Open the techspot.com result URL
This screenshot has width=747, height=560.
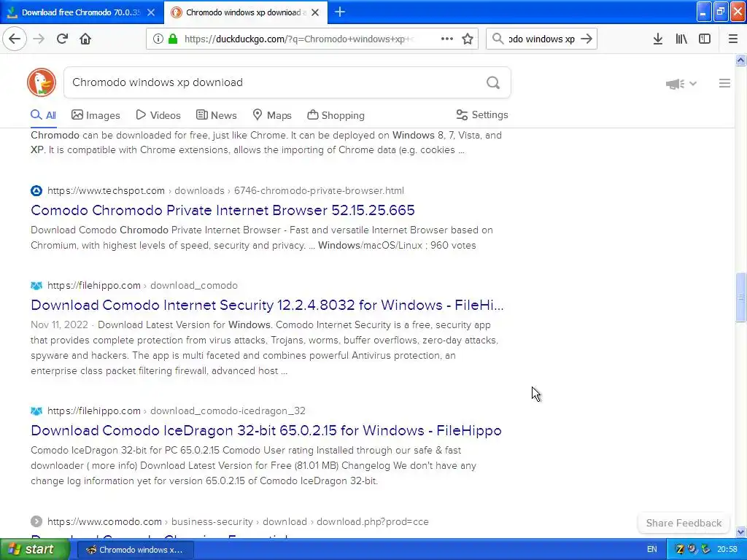click(x=226, y=190)
